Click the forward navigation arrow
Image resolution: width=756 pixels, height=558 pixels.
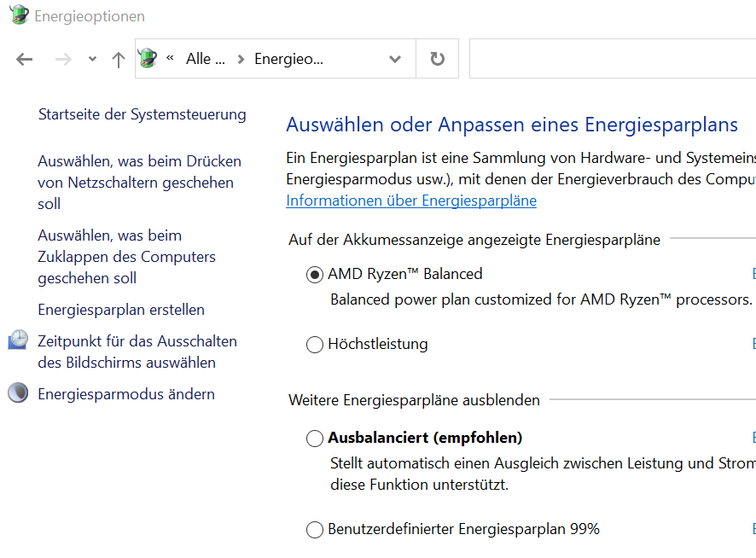tap(62, 59)
